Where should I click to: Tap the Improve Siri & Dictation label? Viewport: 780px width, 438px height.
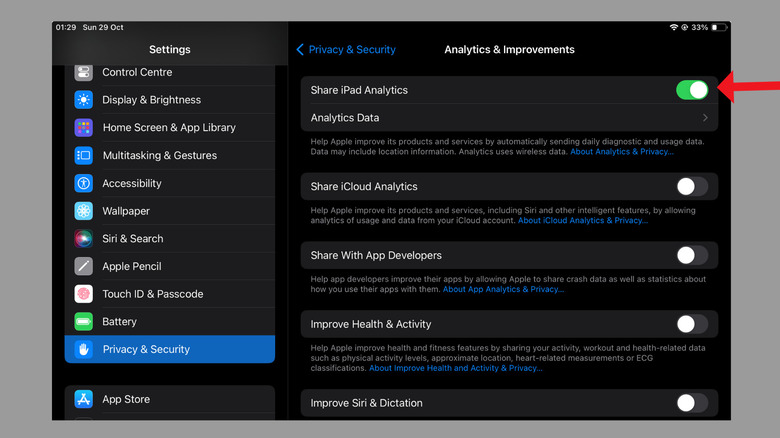pyautogui.click(x=366, y=403)
